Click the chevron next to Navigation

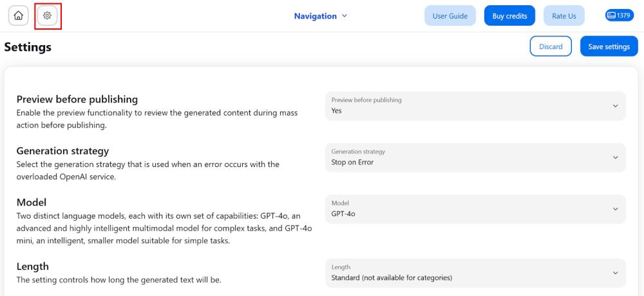coord(345,16)
